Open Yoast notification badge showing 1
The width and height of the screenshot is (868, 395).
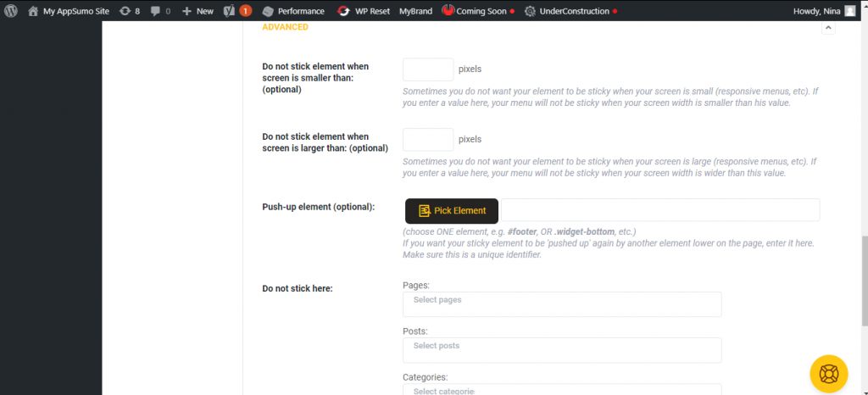pyautogui.click(x=246, y=11)
